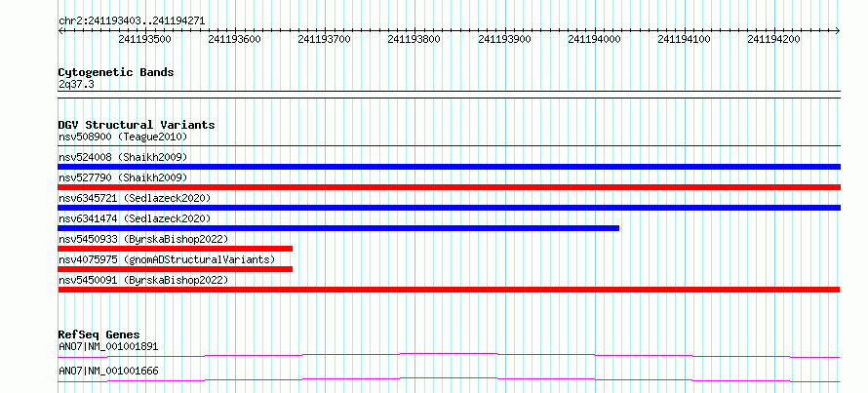Click the magenta line of ANO7|NM_001001891
868x393 pixels.
[x=449, y=355]
